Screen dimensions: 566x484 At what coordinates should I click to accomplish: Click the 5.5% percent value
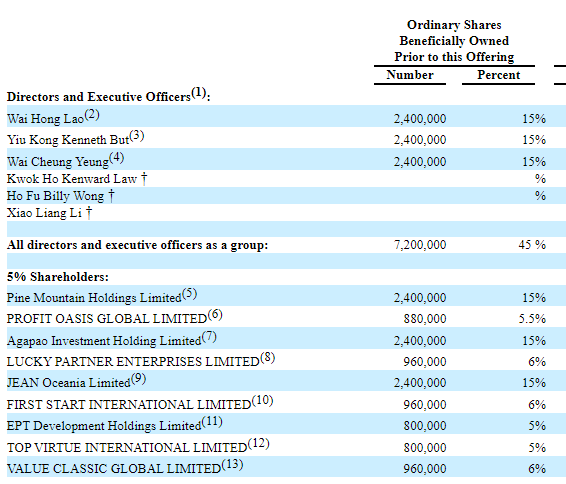coord(532,319)
